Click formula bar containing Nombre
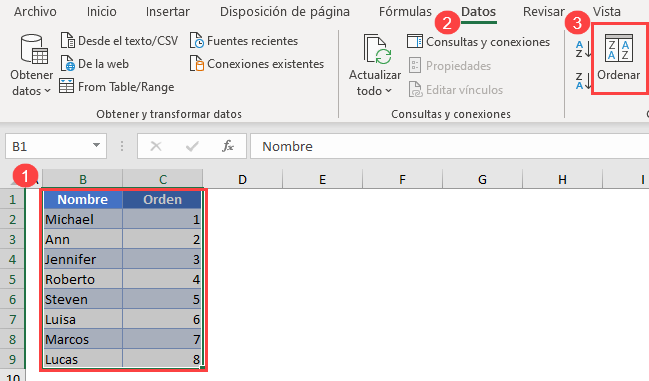 [449, 146]
